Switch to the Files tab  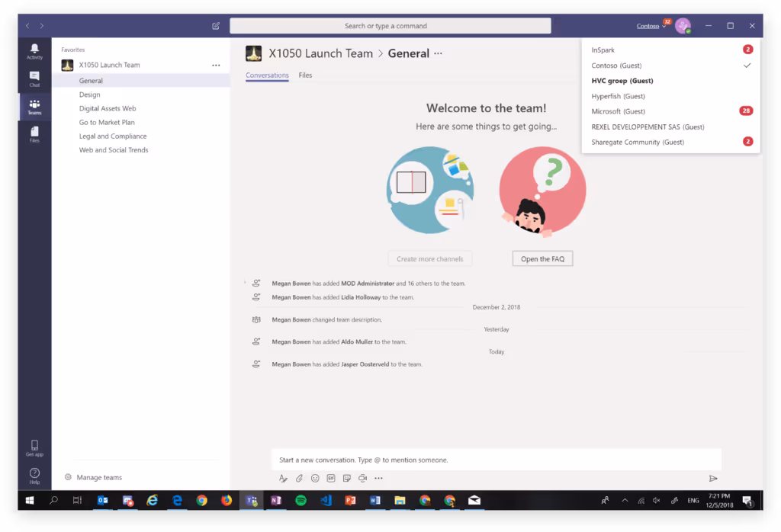[305, 75]
